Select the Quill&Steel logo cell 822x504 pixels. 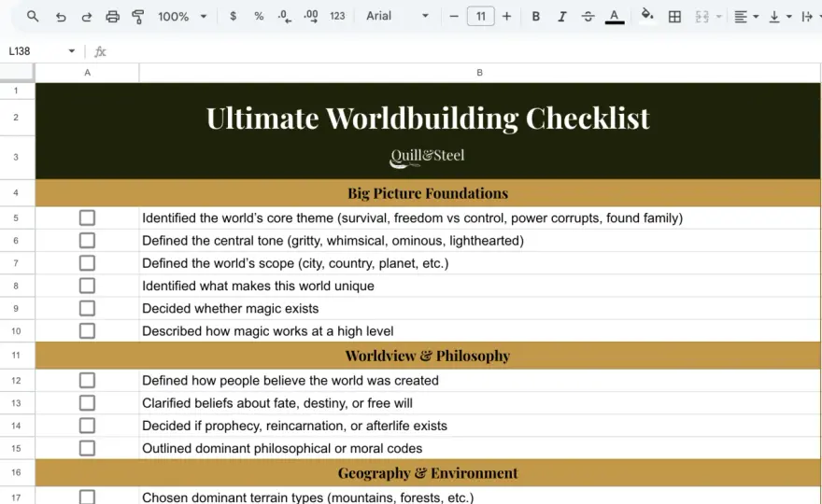[x=428, y=157]
